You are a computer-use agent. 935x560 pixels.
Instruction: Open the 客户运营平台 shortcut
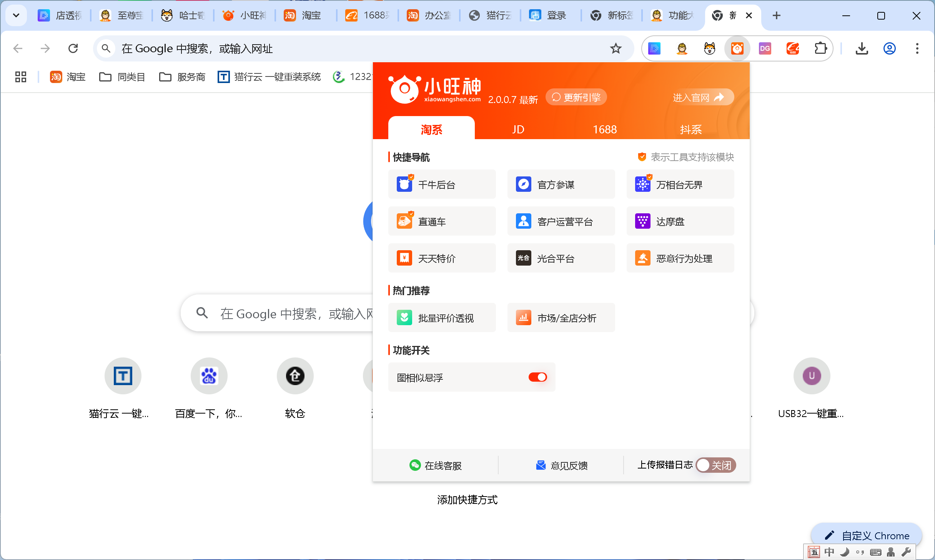coord(561,221)
